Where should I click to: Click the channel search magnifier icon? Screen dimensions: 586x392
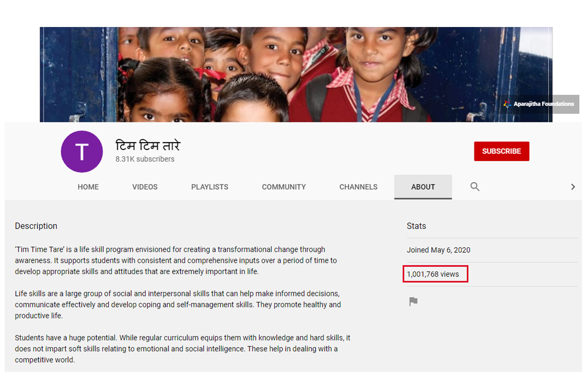tap(474, 186)
